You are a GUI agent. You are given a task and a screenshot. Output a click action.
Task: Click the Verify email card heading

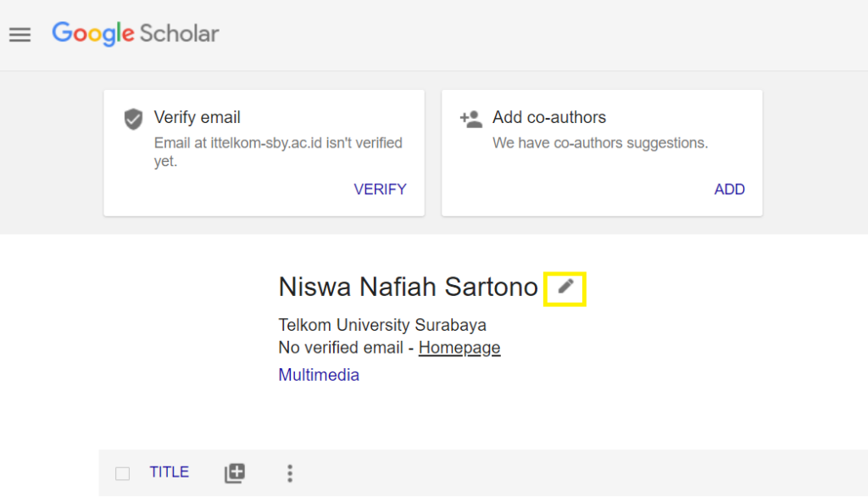197,117
